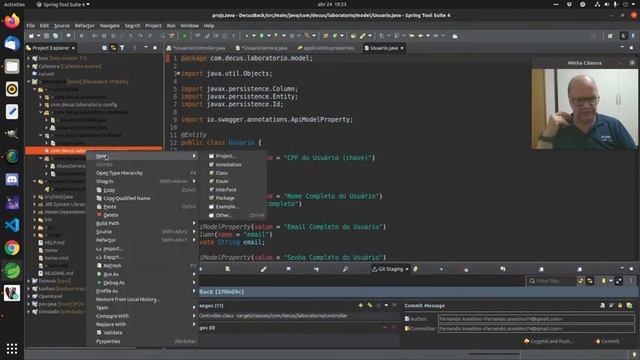This screenshot has width=640, height=360.
Task: Open the filter icon in Project Explorer
Action: point(122,48)
